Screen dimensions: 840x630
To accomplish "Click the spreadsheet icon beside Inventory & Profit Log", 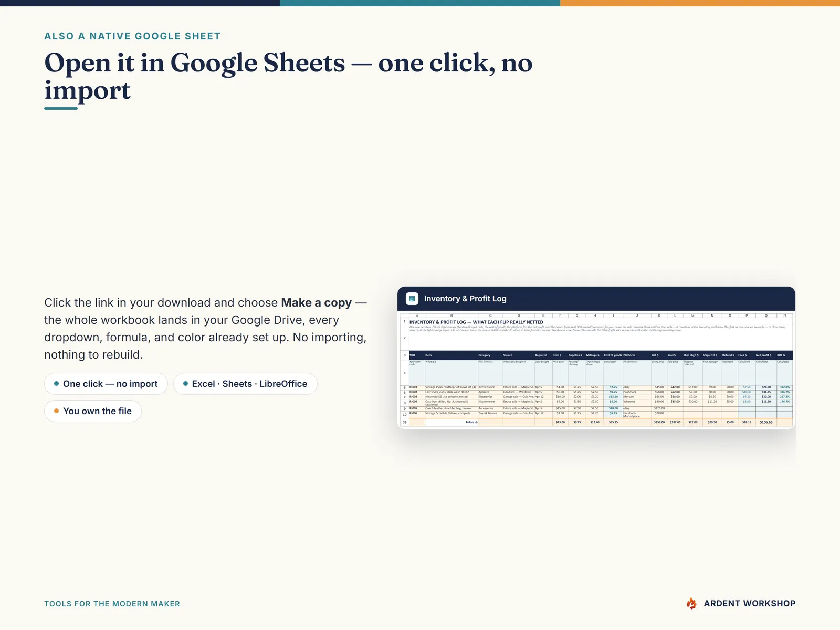I will point(412,299).
